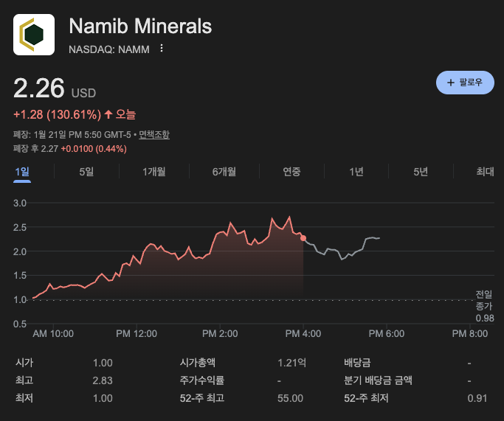The height and width of the screenshot is (421, 504).
Task: Click the PM 12:00 axis label
Action: [137, 334]
